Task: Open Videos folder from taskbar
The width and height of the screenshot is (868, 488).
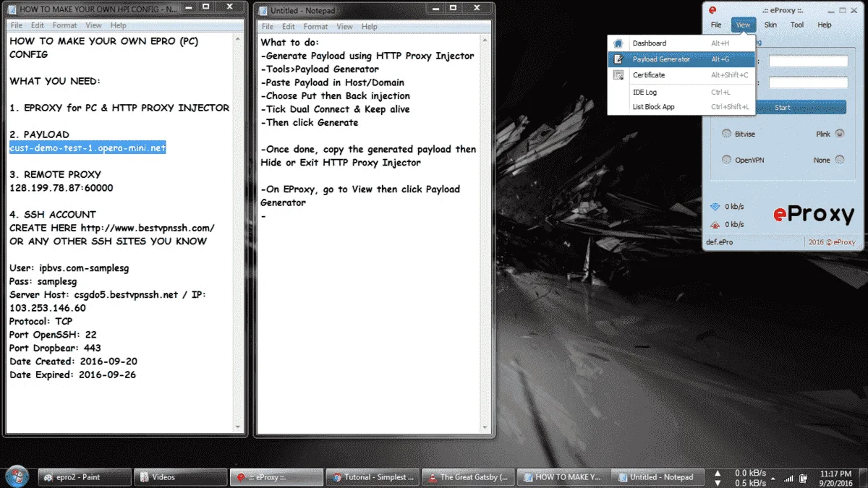Action: 180,477
